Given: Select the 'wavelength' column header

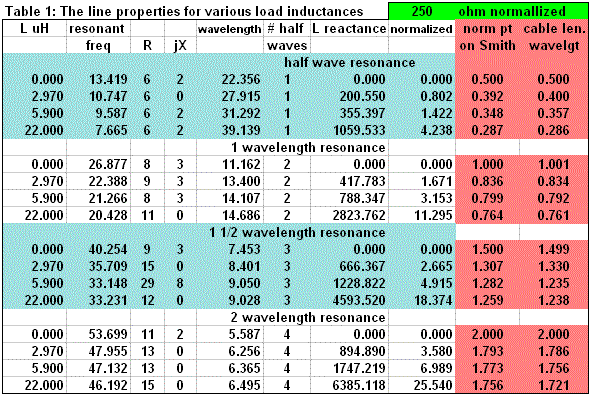Looking at the screenshot, I should click(x=230, y=29).
